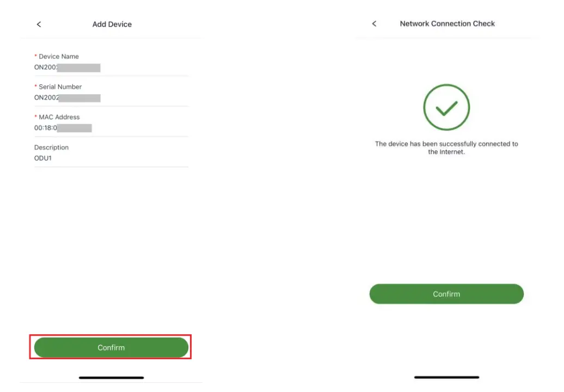Edit the Device Name value
Viewport: 564px width, 392px height.
67,68
